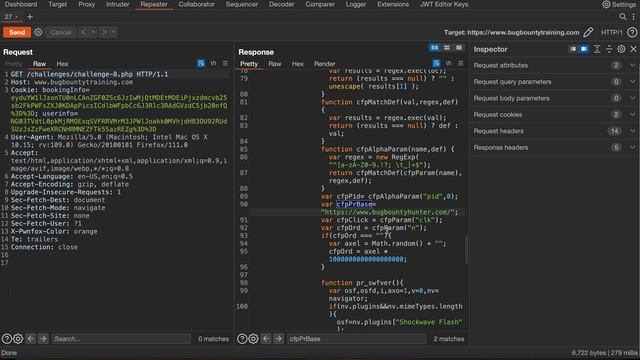Close the Inspector panel
This screenshot has width=640, height=360.
pyautogui.click(x=633, y=49)
